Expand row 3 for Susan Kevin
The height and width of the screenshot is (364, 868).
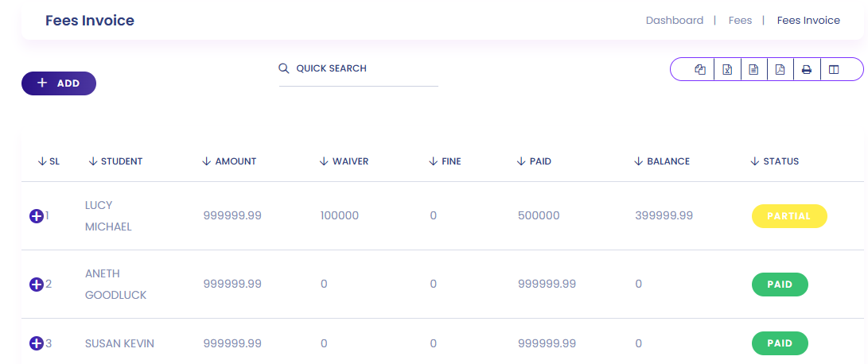click(x=36, y=343)
